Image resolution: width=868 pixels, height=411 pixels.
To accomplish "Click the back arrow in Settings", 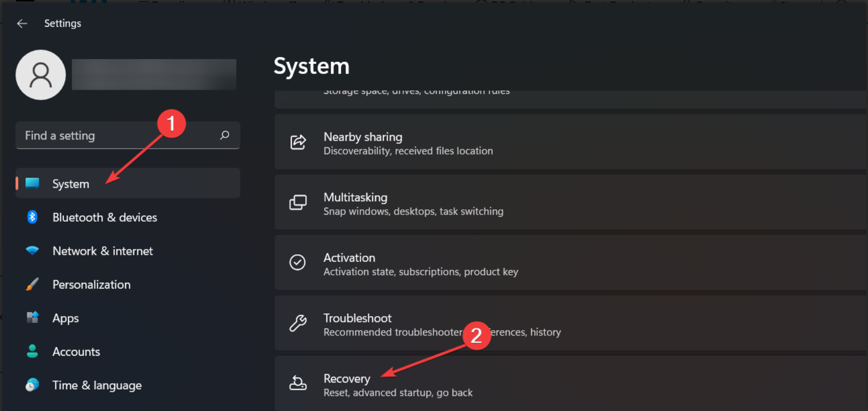I will (x=22, y=24).
